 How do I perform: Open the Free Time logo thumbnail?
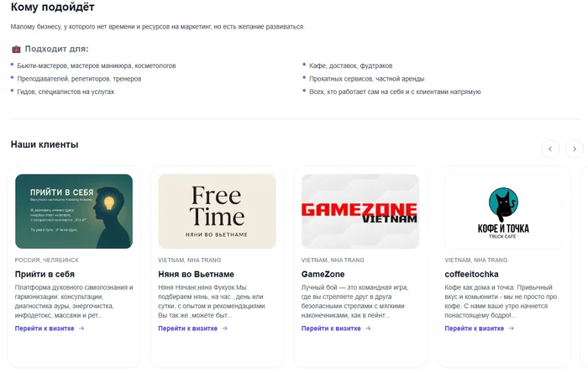217,211
